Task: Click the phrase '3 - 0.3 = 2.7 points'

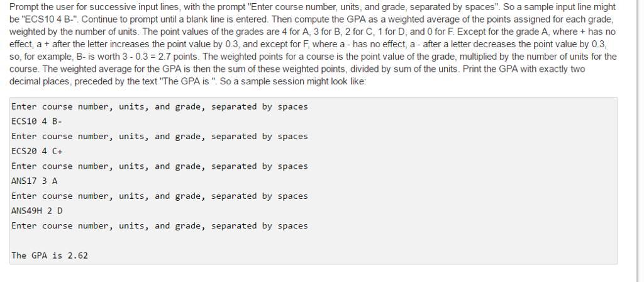Action: (x=159, y=57)
